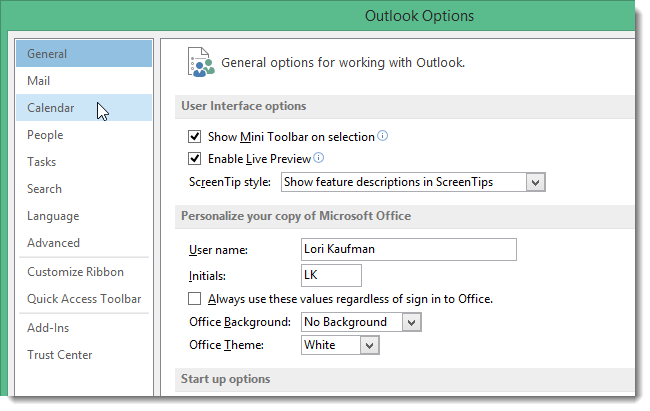Select the General category
This screenshot has width=650, height=411.
tap(84, 54)
